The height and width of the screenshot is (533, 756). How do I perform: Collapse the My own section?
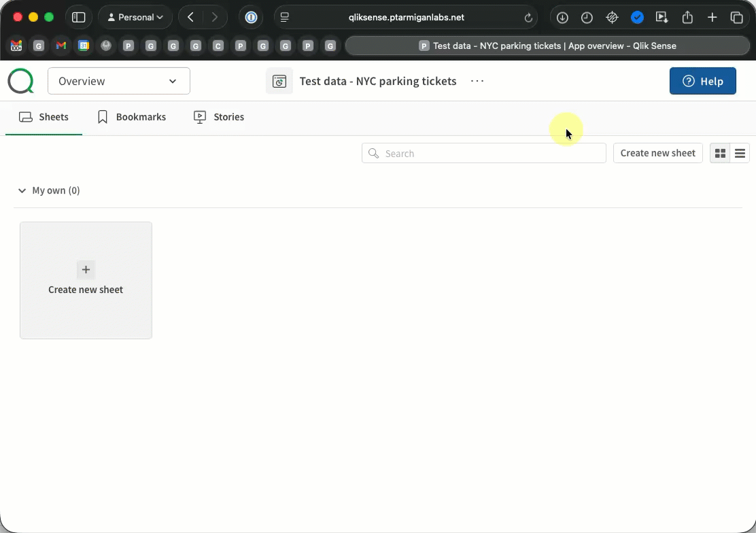(22, 191)
